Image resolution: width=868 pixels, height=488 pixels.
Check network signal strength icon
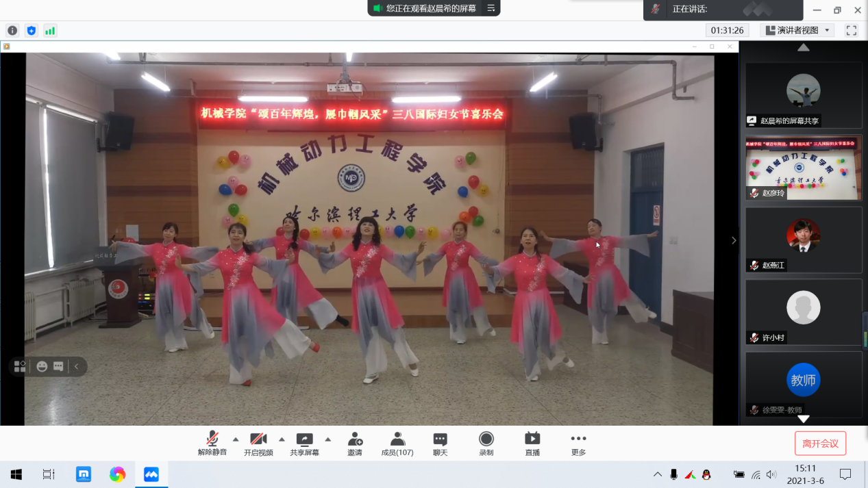coord(50,30)
